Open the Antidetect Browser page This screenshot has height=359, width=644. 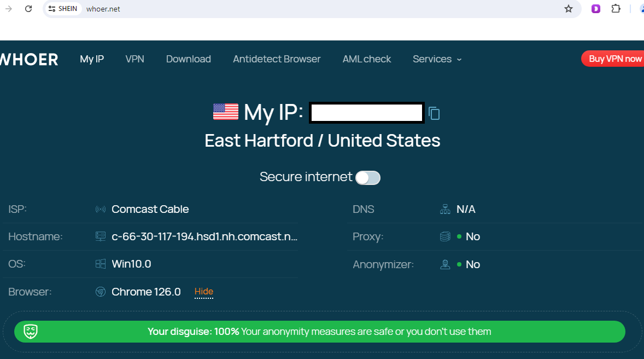tap(277, 59)
